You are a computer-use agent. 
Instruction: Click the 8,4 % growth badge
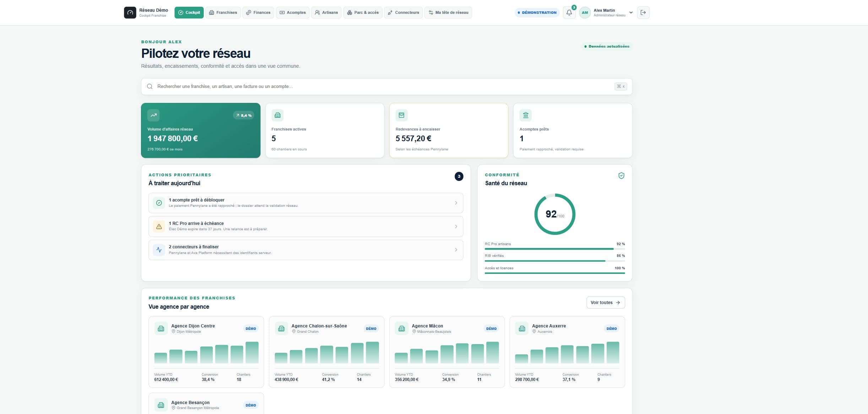pos(244,115)
